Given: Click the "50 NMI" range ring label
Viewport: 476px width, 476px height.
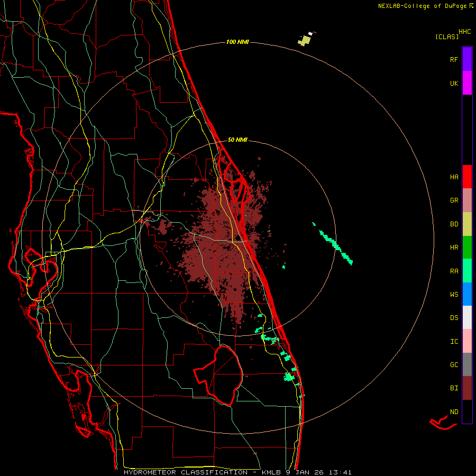Looking at the screenshot, I should [x=237, y=140].
